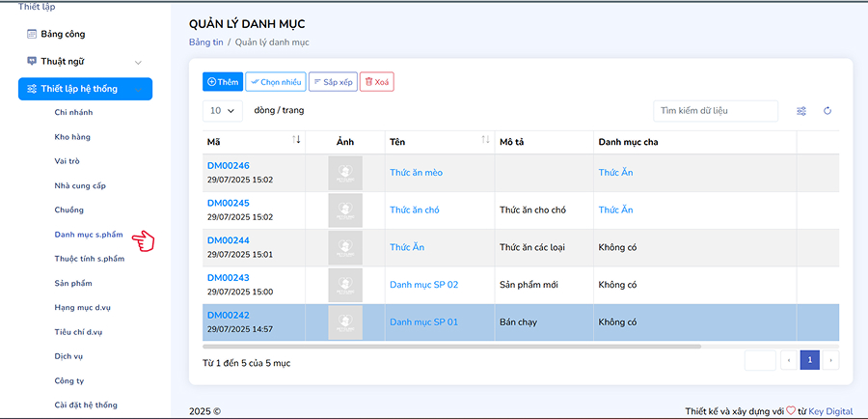The width and height of the screenshot is (868, 419).
Task: Open Danh mục s.phẩm in sidebar
Action: [90, 235]
